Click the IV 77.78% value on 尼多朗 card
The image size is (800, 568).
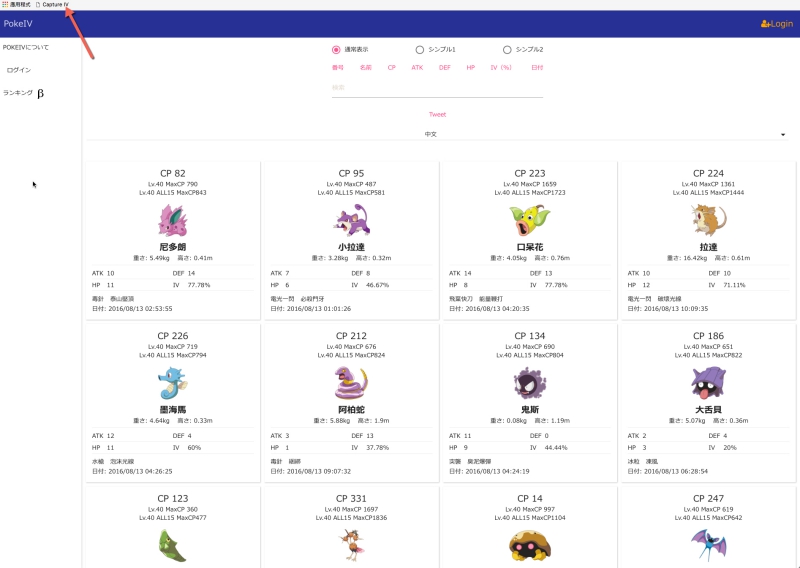click(199, 285)
